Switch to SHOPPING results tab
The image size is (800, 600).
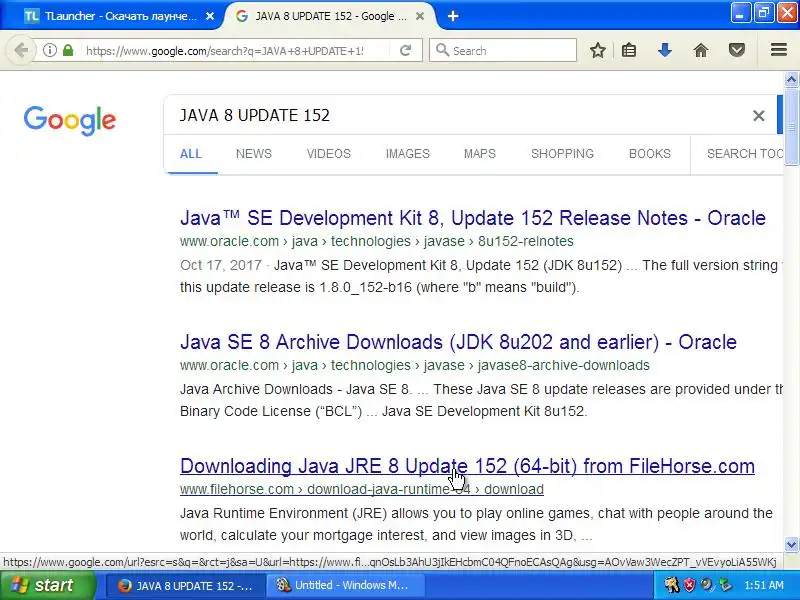(562, 154)
